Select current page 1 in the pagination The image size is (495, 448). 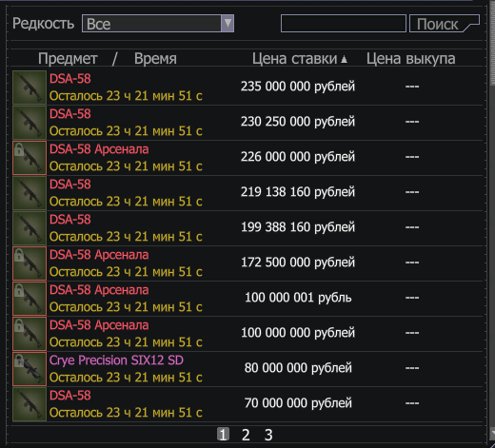tap(223, 435)
